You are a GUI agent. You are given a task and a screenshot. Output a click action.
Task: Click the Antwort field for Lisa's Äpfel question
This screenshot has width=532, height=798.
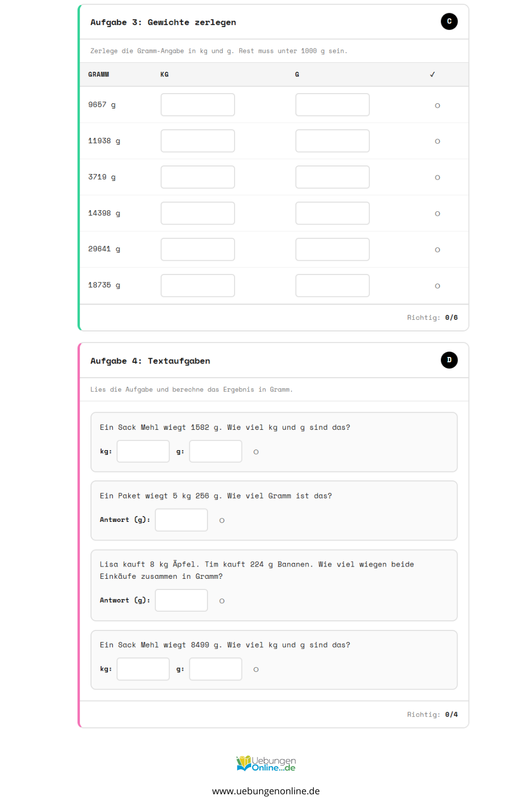pyautogui.click(x=181, y=600)
